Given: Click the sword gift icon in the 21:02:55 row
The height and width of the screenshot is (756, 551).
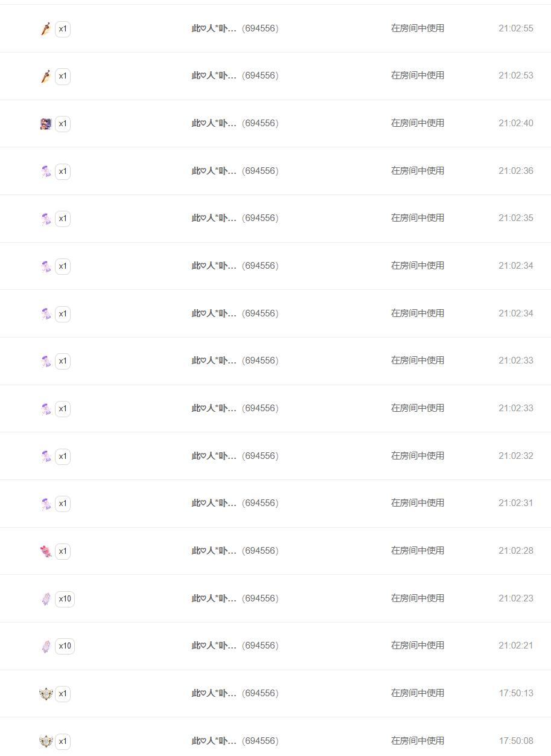Looking at the screenshot, I should pos(46,29).
